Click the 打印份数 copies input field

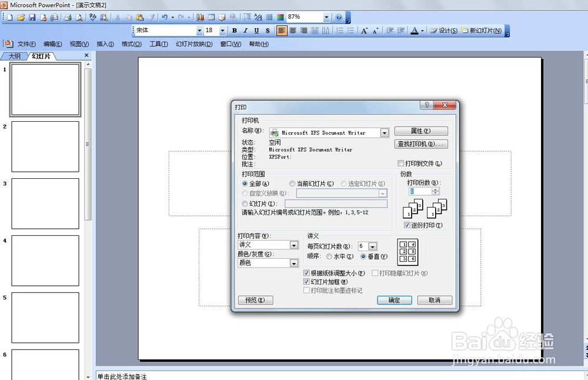pos(420,191)
